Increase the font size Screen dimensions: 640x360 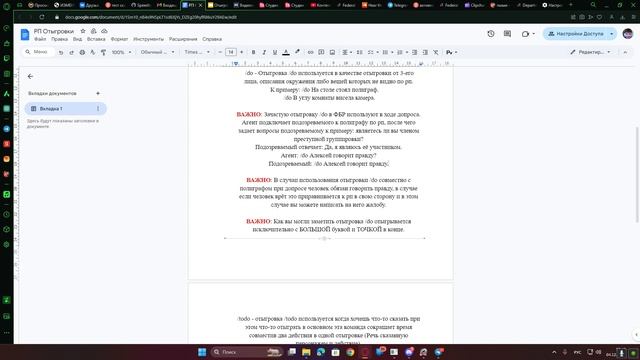(x=241, y=52)
